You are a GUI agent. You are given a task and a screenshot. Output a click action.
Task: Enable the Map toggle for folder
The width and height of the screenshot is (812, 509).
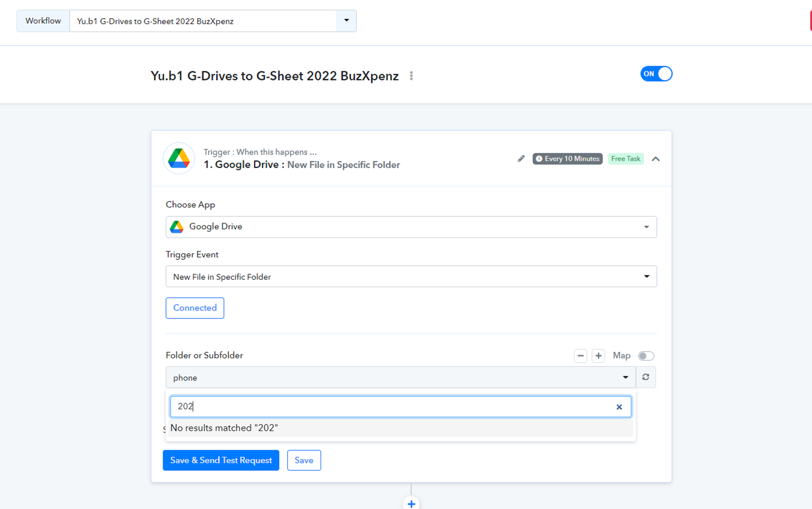pyautogui.click(x=646, y=356)
